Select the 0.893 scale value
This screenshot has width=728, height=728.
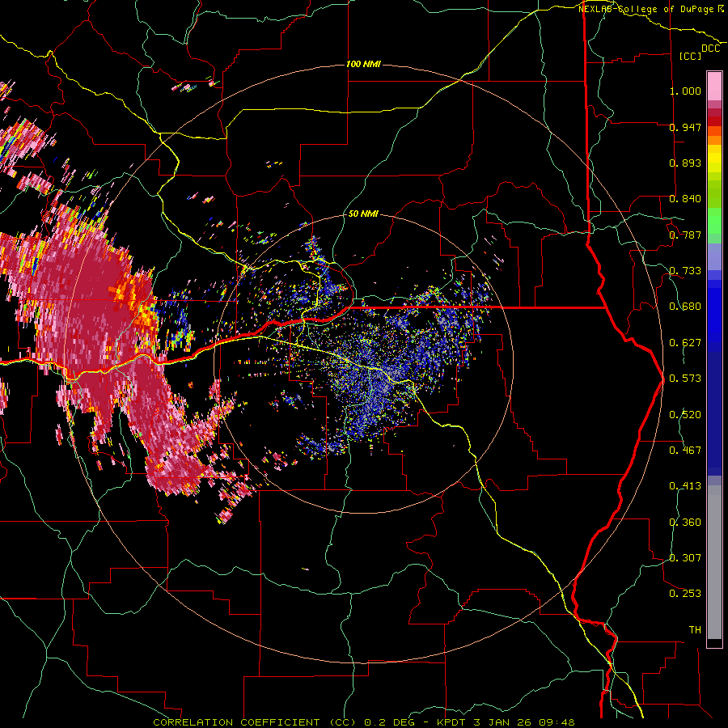[685, 163]
